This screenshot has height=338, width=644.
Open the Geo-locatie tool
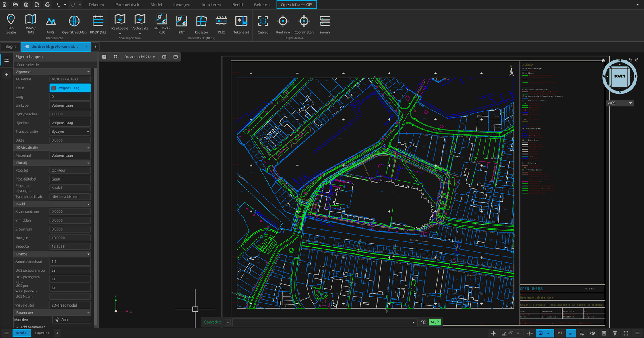[11, 24]
